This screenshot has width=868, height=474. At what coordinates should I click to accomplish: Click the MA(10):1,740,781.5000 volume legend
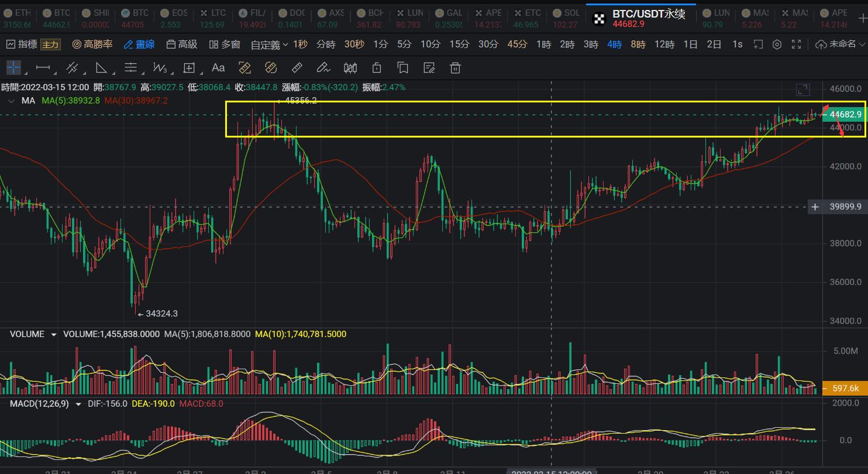click(301, 334)
